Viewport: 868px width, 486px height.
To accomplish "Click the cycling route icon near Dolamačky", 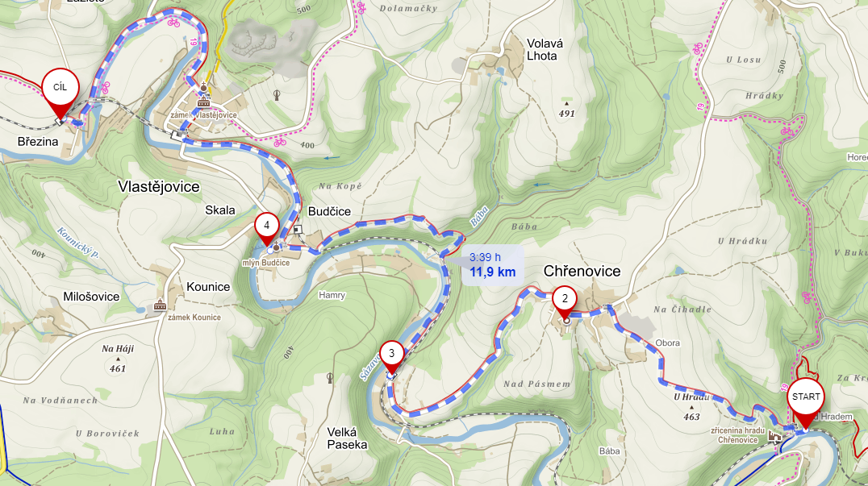I will tap(361, 8).
